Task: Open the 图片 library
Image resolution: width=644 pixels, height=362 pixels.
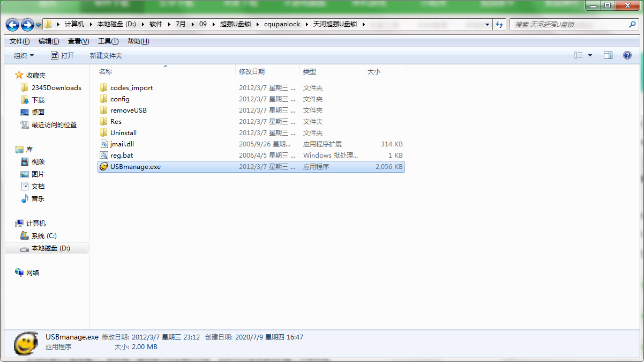Action: click(x=38, y=174)
